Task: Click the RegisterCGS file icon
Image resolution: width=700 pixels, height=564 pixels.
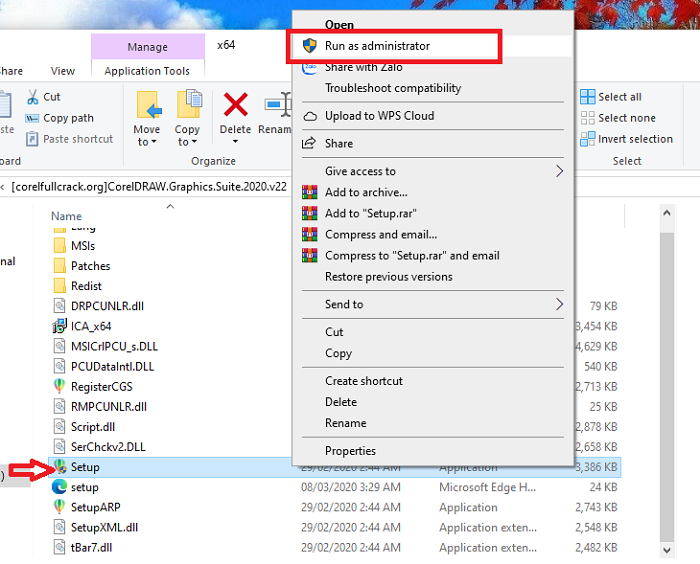Action: [59, 386]
